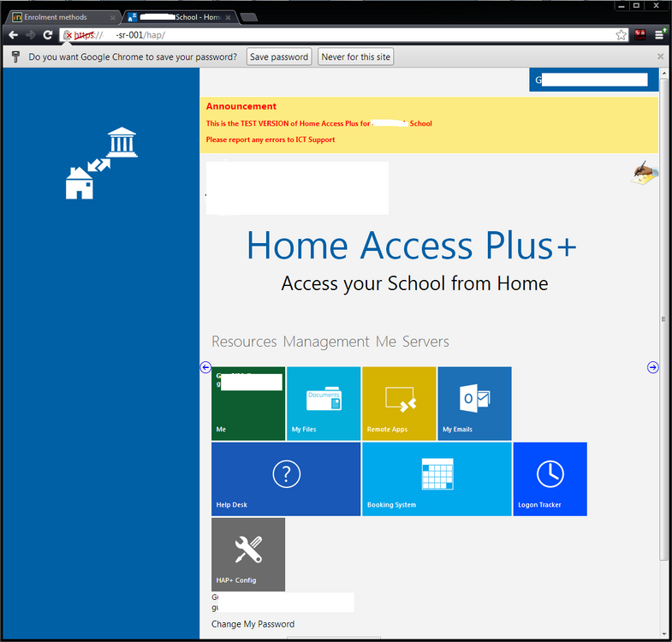Click the left carousel arrow
672x642 pixels.
205,367
